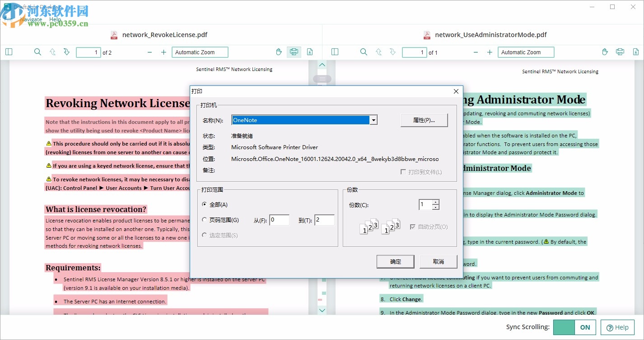Open the print icon in the right pane

click(620, 52)
